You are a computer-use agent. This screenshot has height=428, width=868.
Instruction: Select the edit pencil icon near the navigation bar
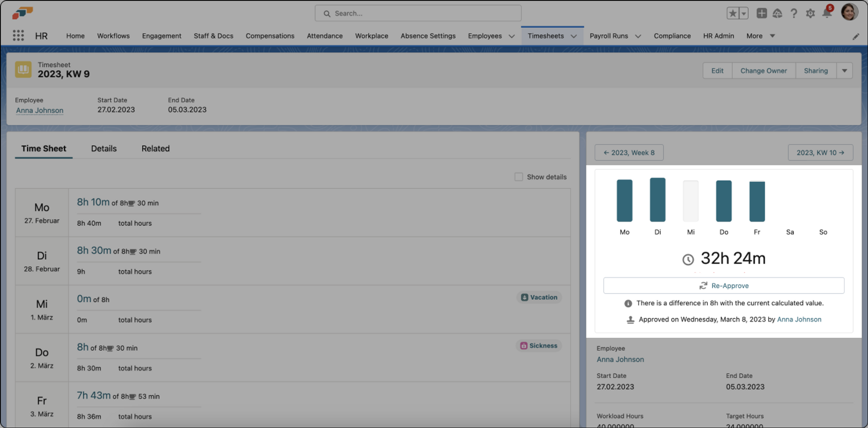pos(856,36)
